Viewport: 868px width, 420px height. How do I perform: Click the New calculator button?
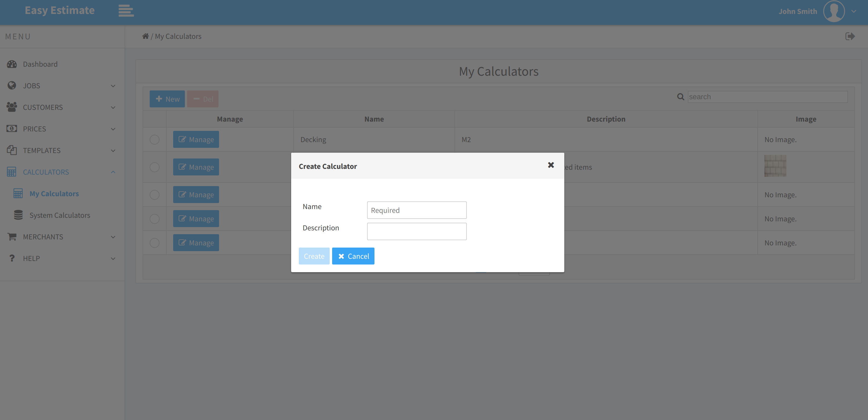point(167,99)
